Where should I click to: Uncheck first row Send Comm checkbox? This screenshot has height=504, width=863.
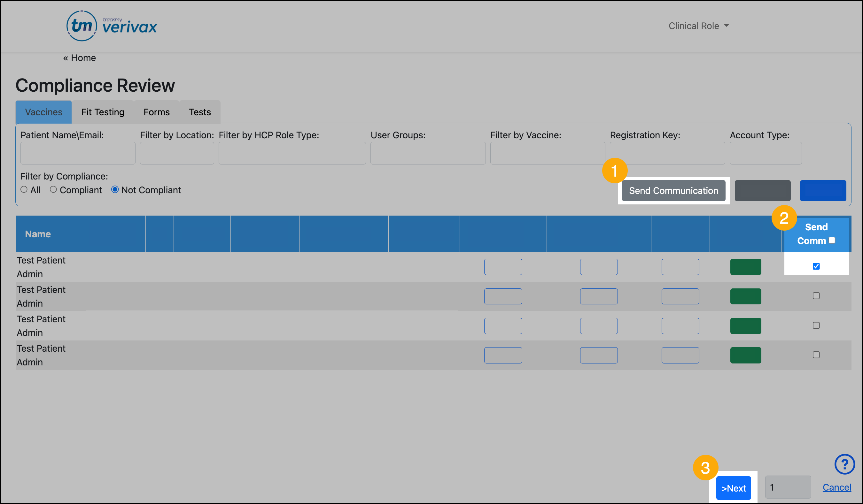[x=816, y=266]
